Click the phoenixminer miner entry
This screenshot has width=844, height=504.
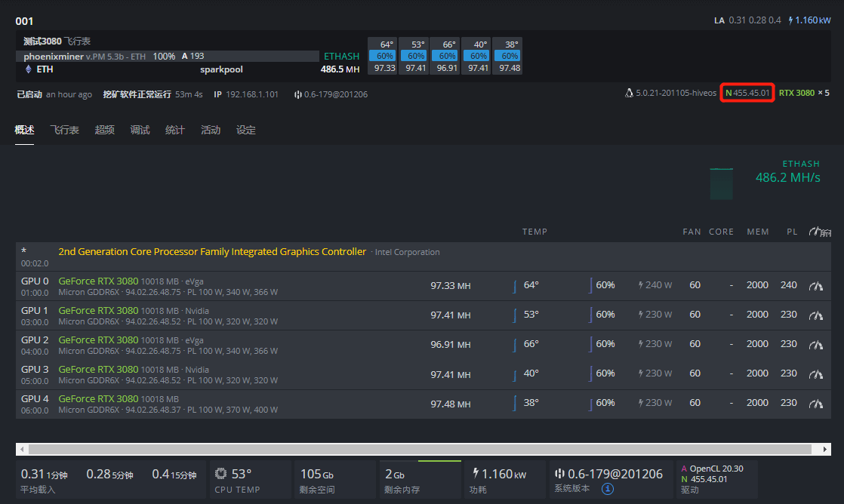(x=54, y=57)
